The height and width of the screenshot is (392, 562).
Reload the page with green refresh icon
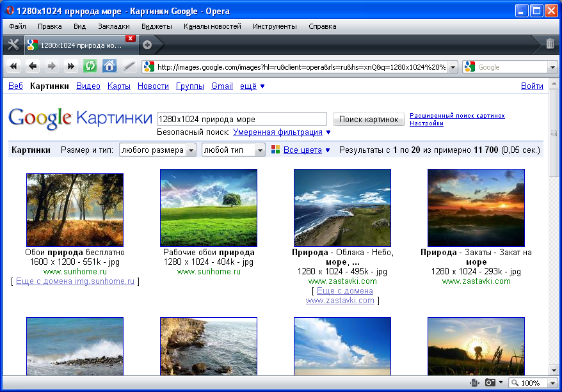click(x=90, y=67)
